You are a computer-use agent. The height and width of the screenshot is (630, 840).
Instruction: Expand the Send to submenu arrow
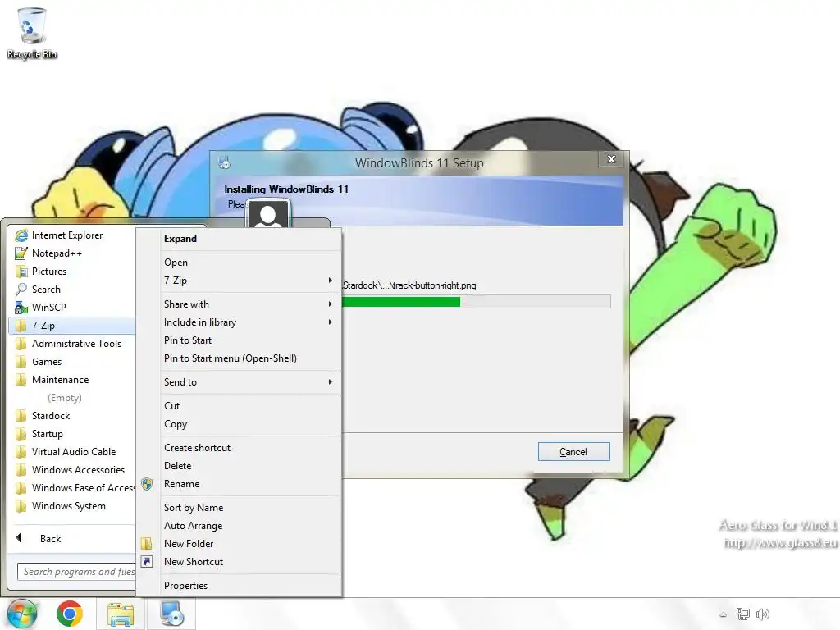tap(330, 382)
